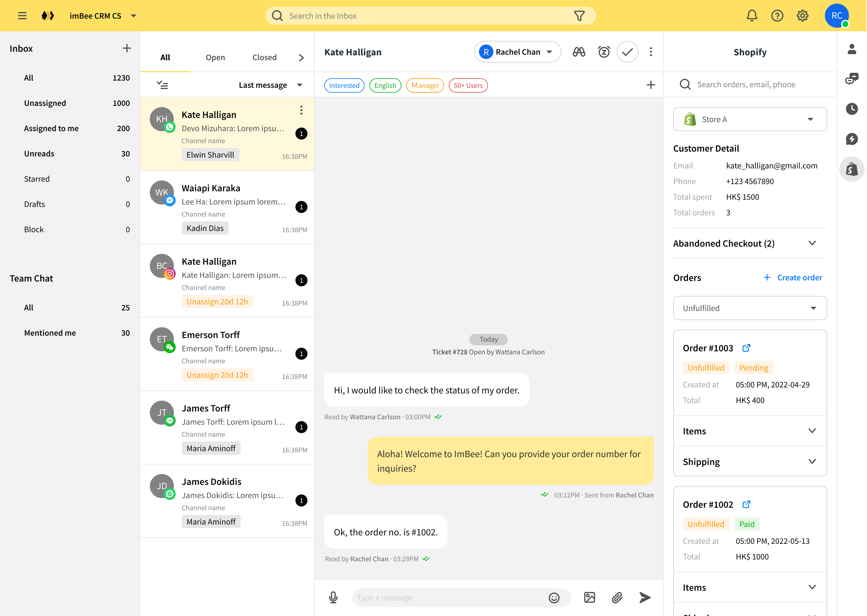Open the Unfulfilled order status dropdown

(749, 308)
